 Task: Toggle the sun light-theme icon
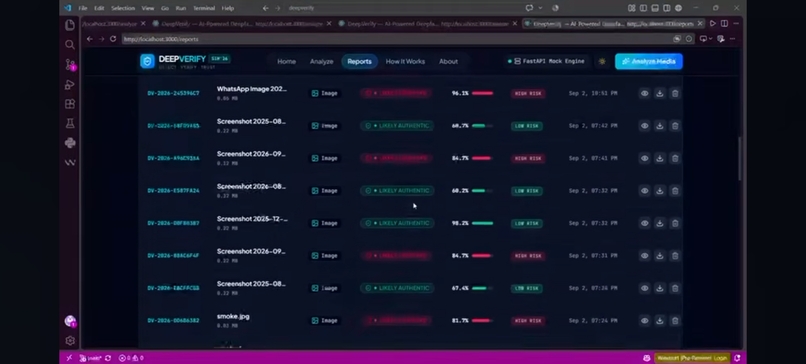602,61
